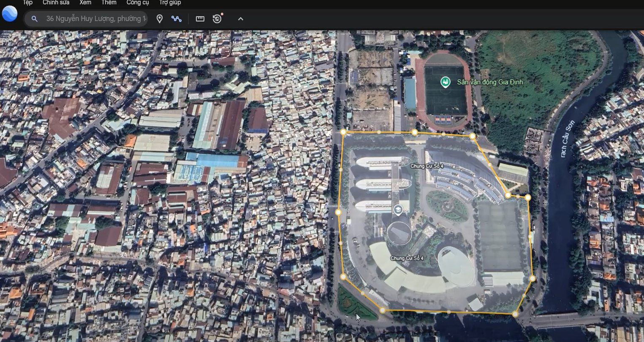Open the Thêm menu
The height and width of the screenshot is (342, 644).
pyautogui.click(x=109, y=3)
